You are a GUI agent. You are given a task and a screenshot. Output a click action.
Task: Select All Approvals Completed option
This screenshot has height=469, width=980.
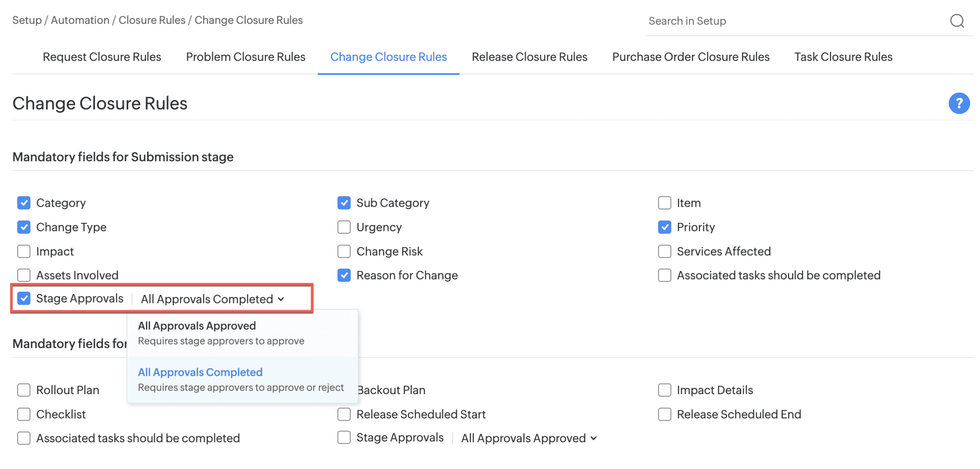[200, 372]
